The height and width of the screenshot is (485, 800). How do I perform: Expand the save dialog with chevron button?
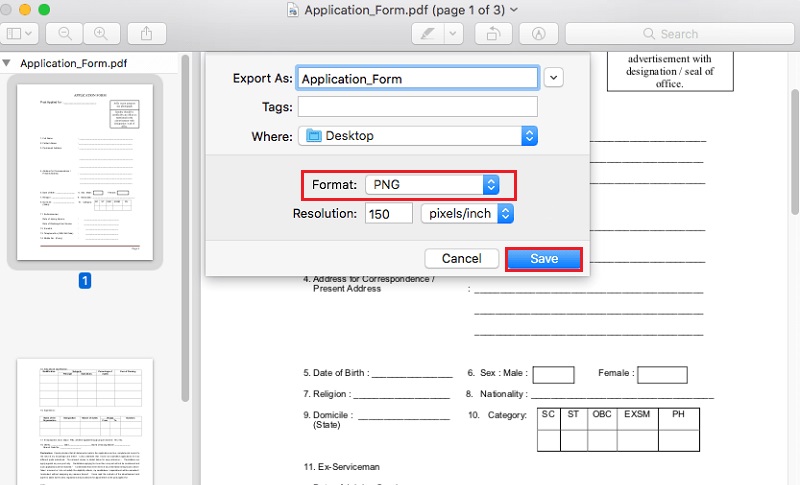coord(554,78)
